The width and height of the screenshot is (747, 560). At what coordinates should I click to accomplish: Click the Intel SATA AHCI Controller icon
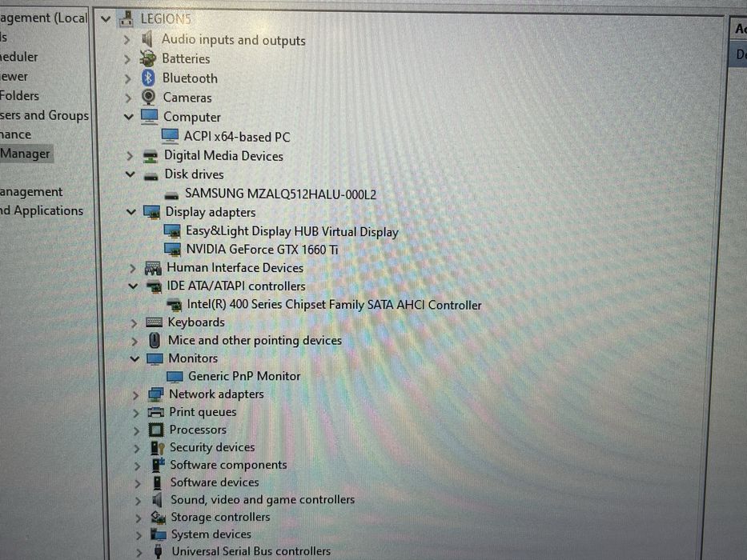coord(174,305)
